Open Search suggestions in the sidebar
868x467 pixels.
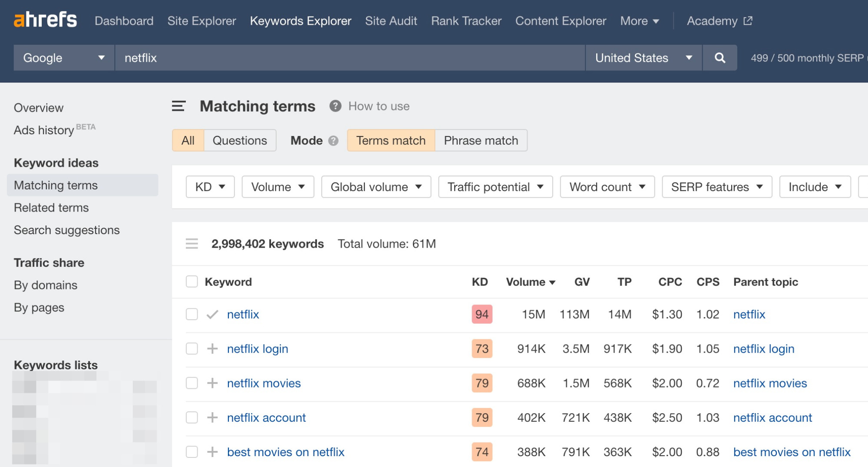coord(66,230)
